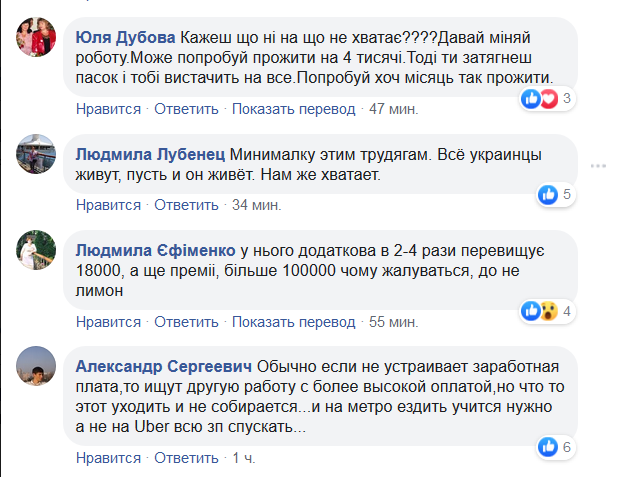Viewport: 621px width, 477px height.
Task: Click the 55 мин. comment timestamp
Action: click(x=391, y=322)
